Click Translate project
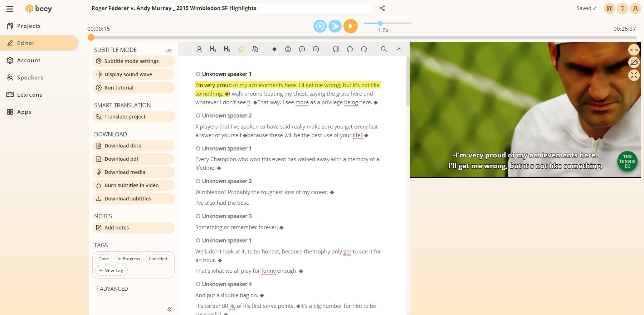This screenshot has height=315, width=644. coord(133,117)
